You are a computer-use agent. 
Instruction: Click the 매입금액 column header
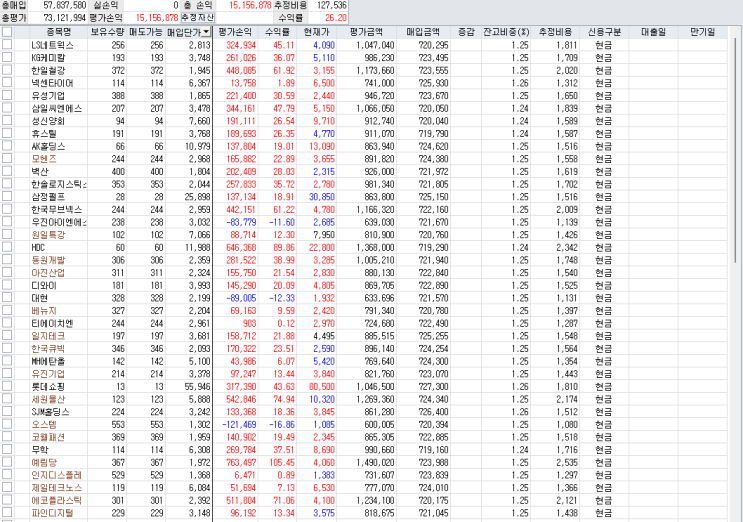click(x=423, y=32)
